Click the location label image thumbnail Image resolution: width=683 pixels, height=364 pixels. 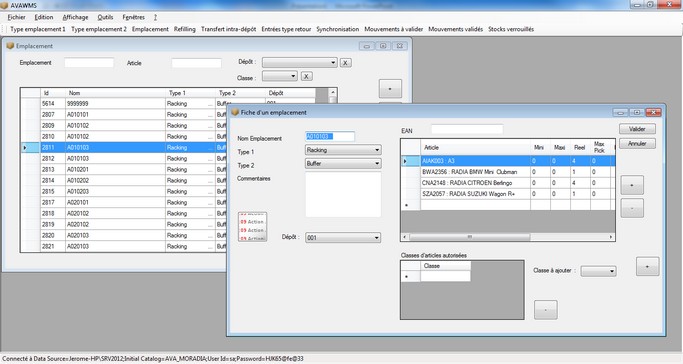252,226
